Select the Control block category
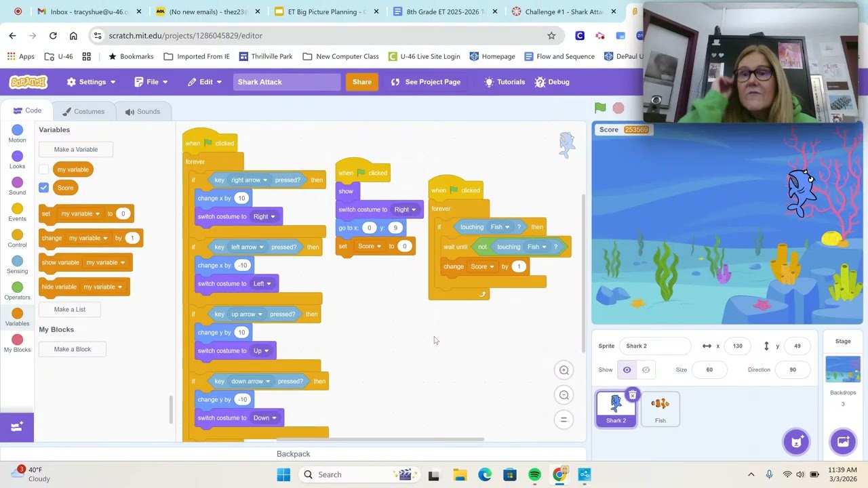This screenshot has height=488, width=868. tap(17, 239)
